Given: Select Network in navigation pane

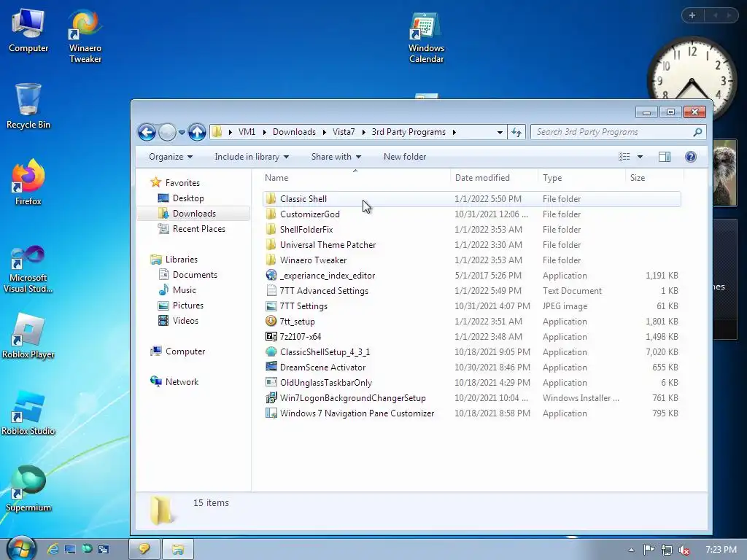Looking at the screenshot, I should tap(182, 381).
